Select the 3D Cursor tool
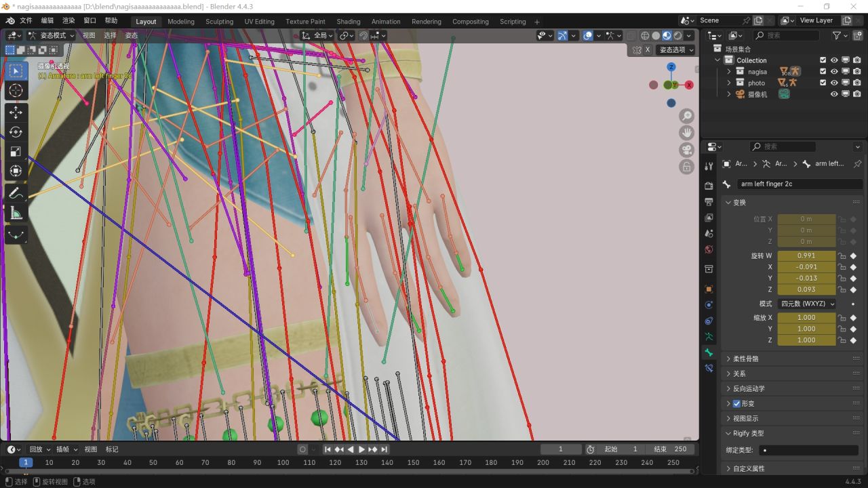868x488 pixels. click(16, 91)
